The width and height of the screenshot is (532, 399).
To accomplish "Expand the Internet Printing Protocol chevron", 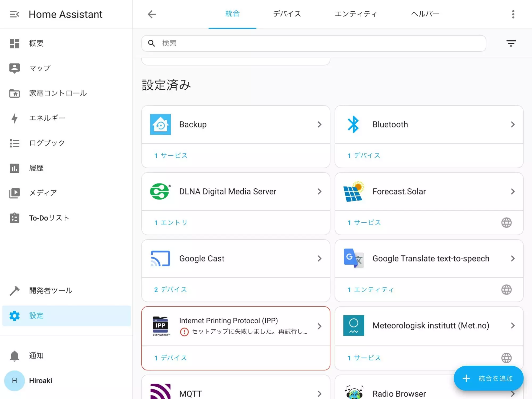I will [x=319, y=326].
